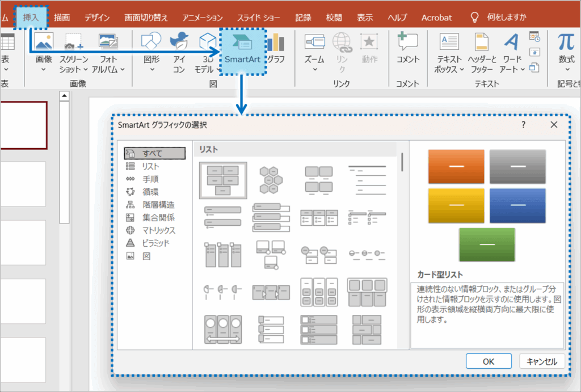Click the キャンセル button
The image size is (581, 392).
click(541, 361)
